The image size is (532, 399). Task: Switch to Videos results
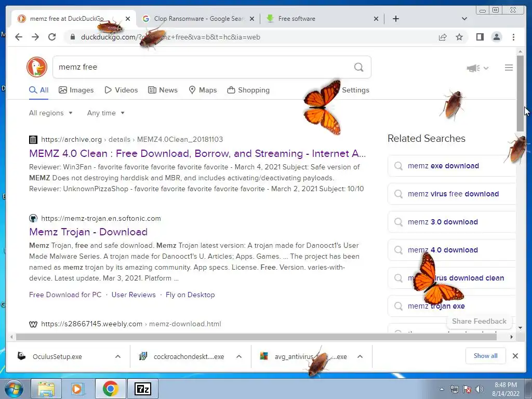click(x=121, y=90)
